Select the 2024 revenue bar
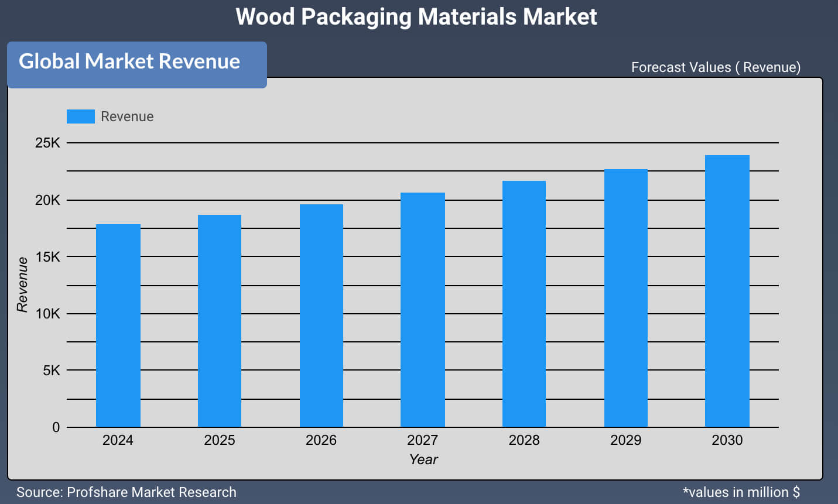838x504 pixels. click(x=118, y=325)
